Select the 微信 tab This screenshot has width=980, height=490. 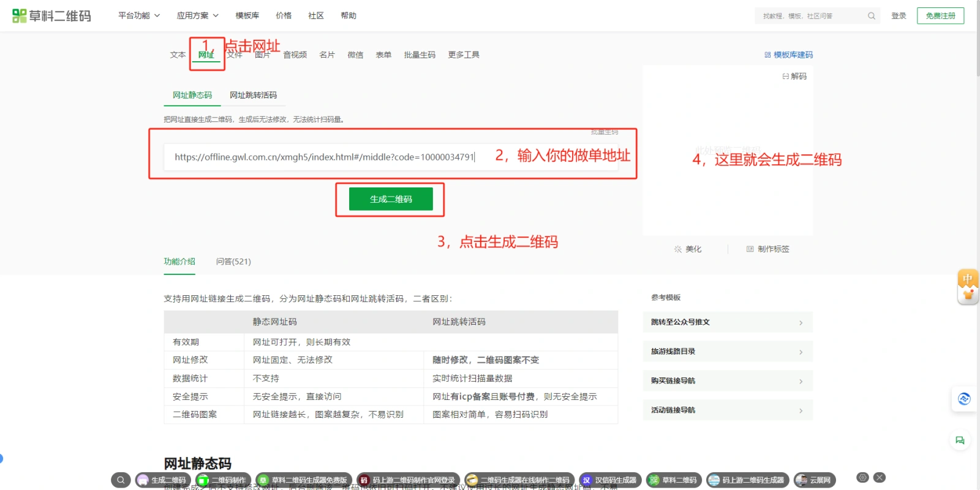355,55
